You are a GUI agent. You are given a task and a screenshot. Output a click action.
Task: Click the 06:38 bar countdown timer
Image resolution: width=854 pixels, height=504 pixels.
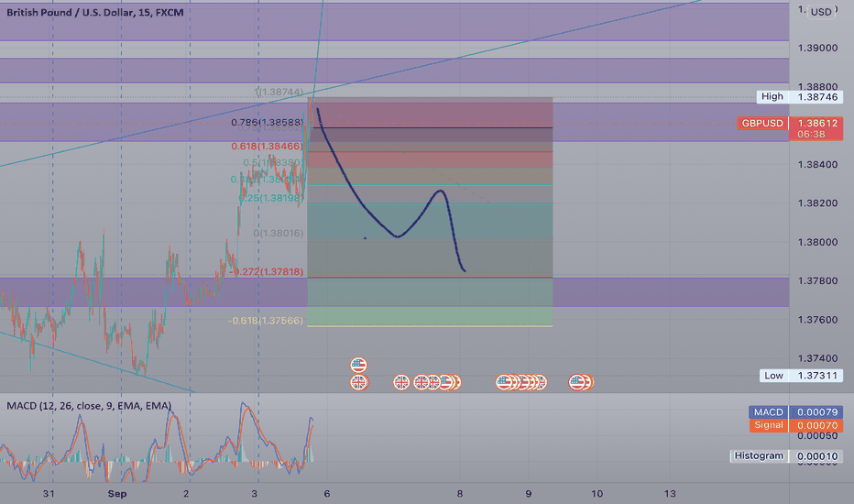[811, 134]
